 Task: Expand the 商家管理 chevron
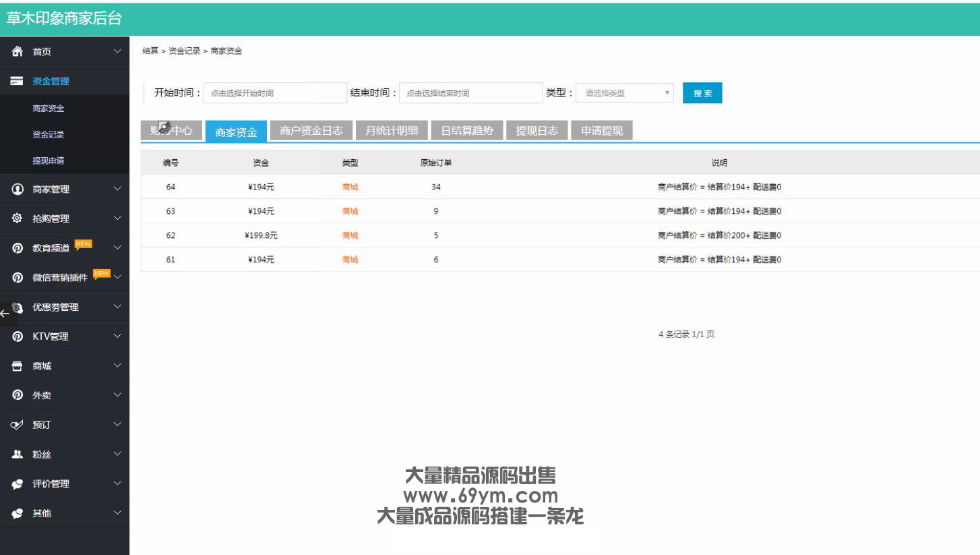point(118,189)
